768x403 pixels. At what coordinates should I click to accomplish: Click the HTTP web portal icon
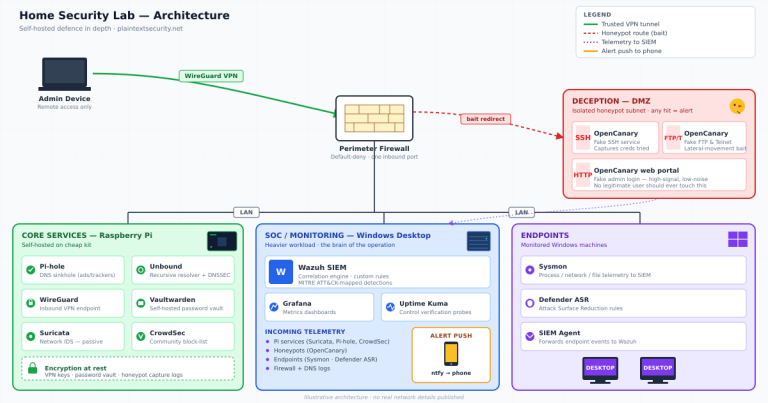point(582,175)
